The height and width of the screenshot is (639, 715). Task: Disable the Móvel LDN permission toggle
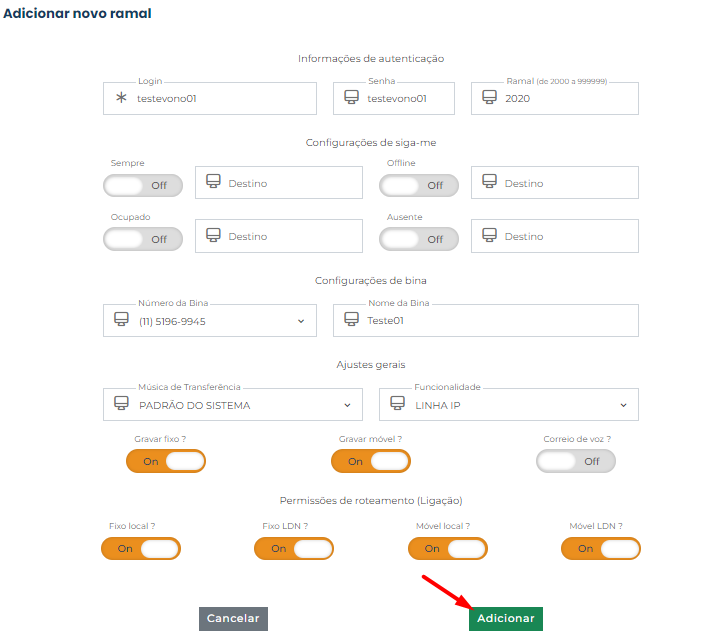pyautogui.click(x=601, y=548)
